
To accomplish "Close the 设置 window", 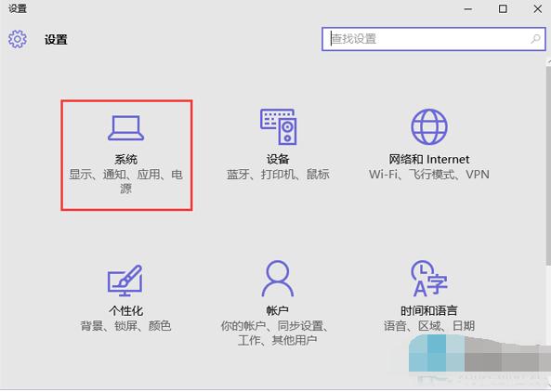I will tap(537, 8).
